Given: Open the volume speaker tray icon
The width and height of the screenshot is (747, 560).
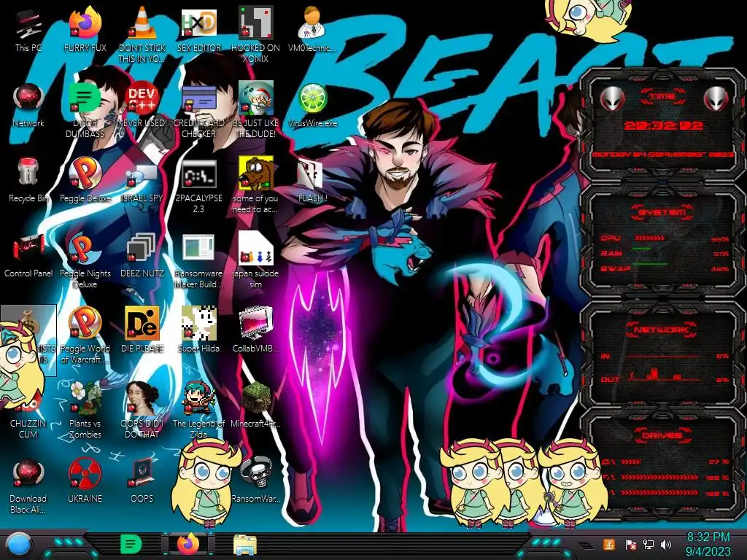Looking at the screenshot, I should pyautogui.click(x=666, y=544).
